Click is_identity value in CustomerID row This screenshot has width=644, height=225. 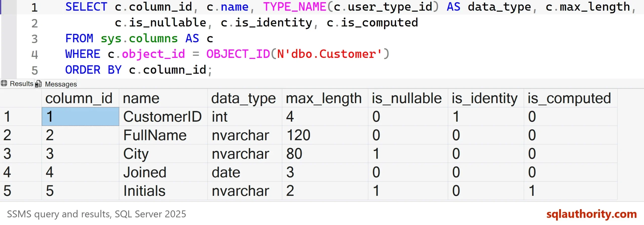[x=486, y=117]
